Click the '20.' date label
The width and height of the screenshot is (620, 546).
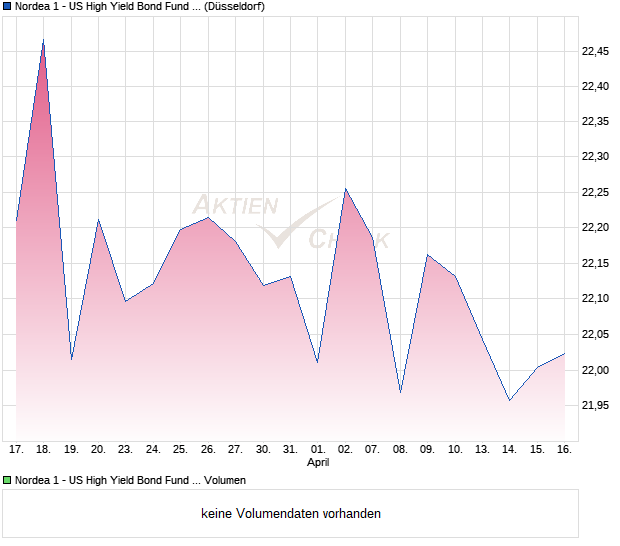point(98,450)
